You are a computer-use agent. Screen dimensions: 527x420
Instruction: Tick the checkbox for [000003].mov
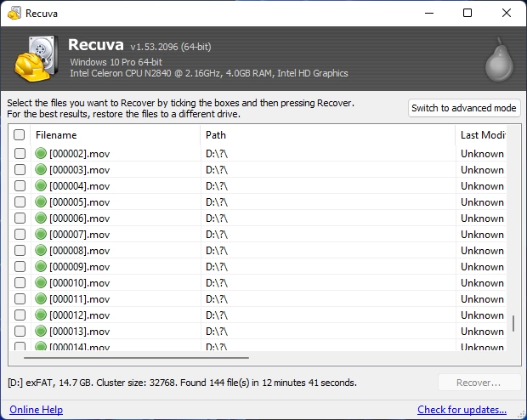click(20, 170)
